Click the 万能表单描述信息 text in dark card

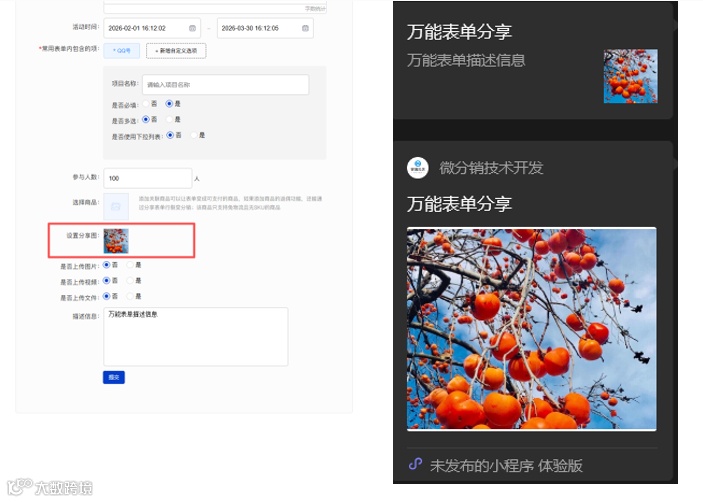click(x=466, y=60)
